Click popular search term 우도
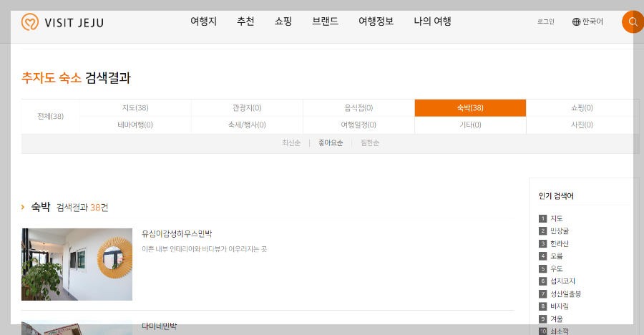 point(557,269)
